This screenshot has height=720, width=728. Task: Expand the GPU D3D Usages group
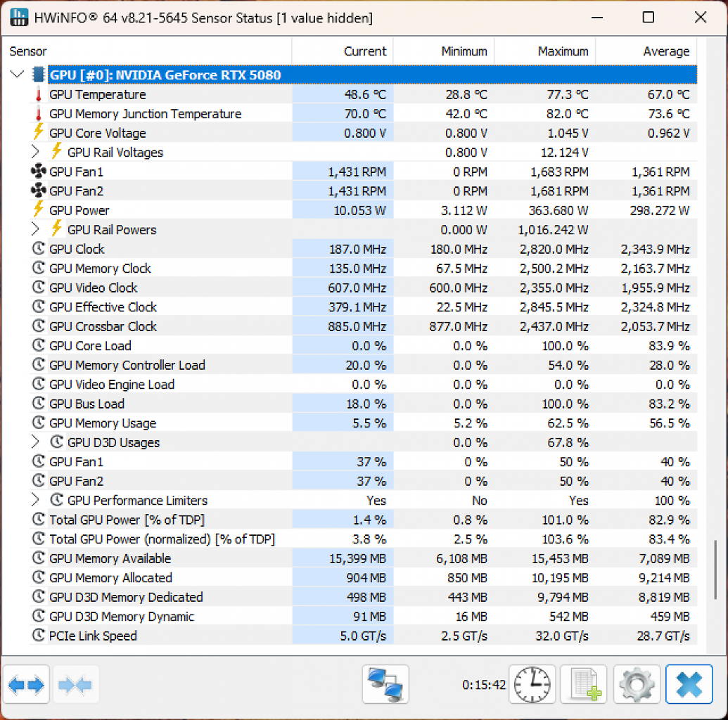35,442
